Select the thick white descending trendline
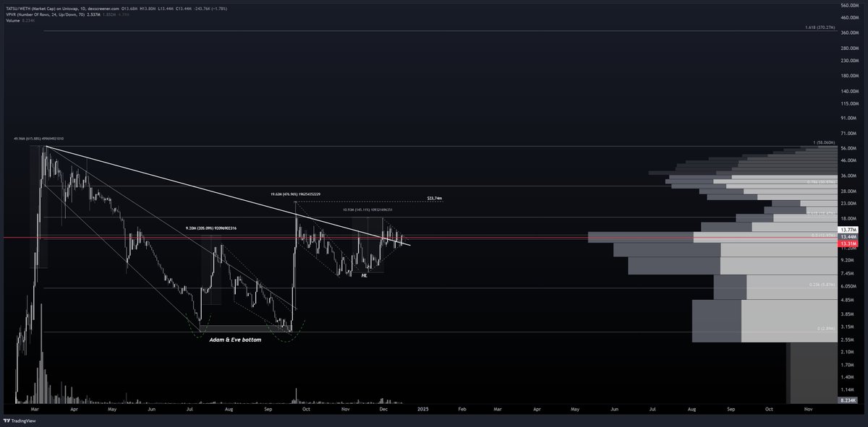The image size is (868, 427). pos(228,195)
